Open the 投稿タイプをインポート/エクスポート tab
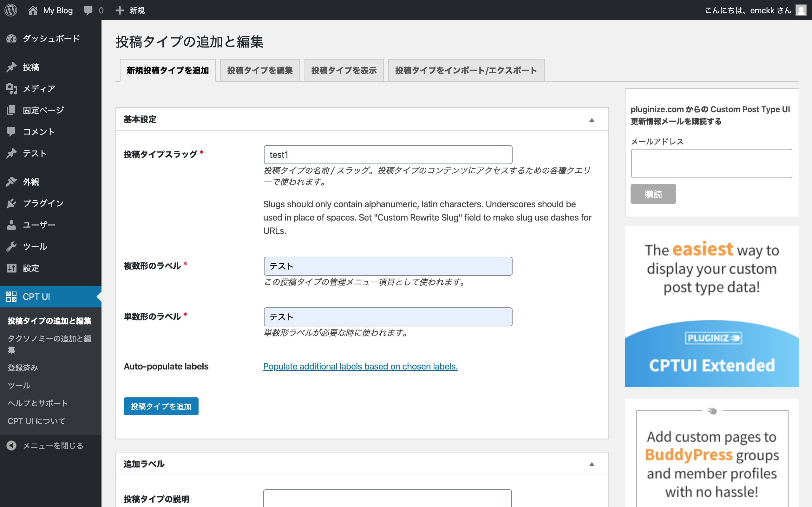Screen dimensions: 812x507 [x=466, y=70]
